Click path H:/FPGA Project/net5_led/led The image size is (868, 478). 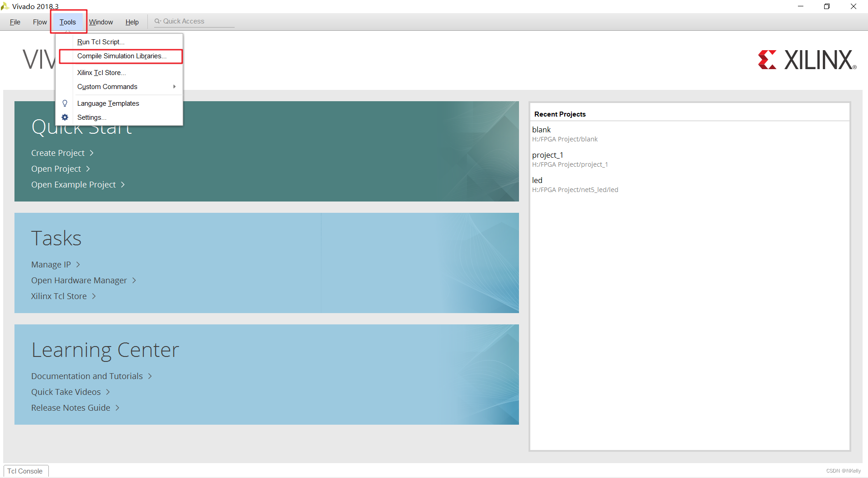click(x=575, y=190)
